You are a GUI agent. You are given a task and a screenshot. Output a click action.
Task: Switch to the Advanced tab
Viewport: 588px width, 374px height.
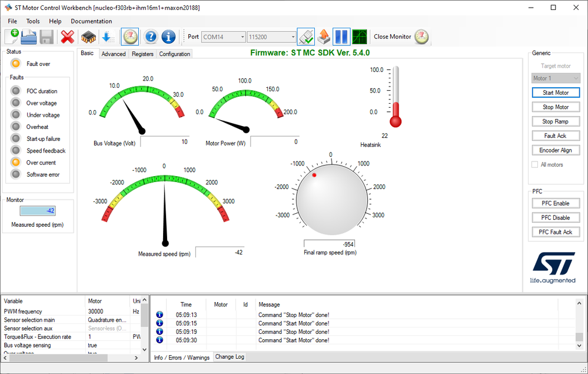tap(114, 54)
